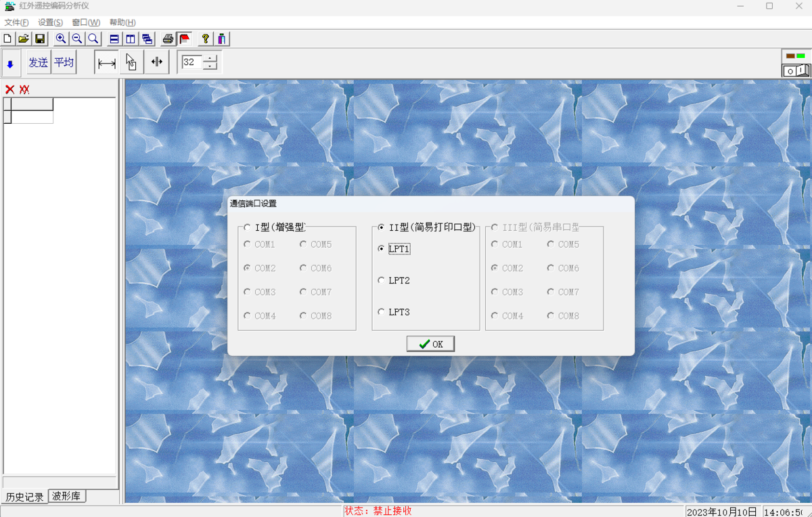Select the width measurement arrows tool
Image resolution: width=812 pixels, height=517 pixels.
click(106, 62)
